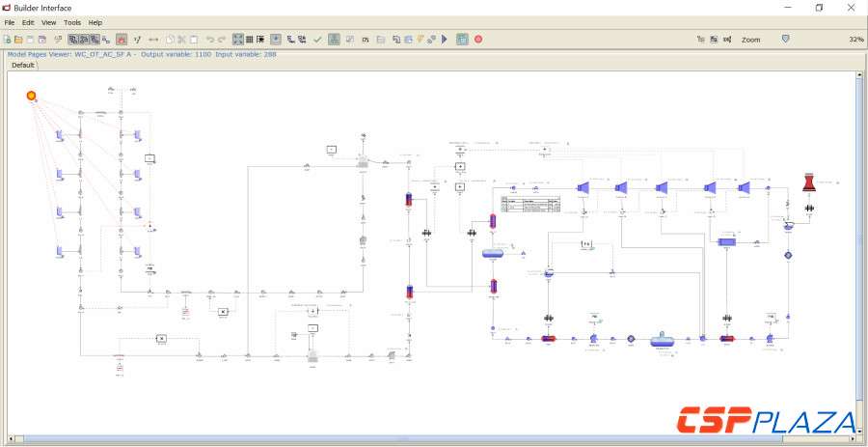Expand the Edit menu
The height and width of the screenshot is (447, 868).
tap(29, 22)
